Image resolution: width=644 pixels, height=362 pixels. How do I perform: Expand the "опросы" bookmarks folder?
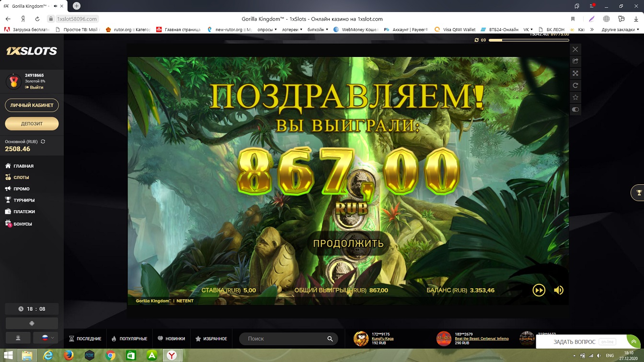(x=267, y=30)
